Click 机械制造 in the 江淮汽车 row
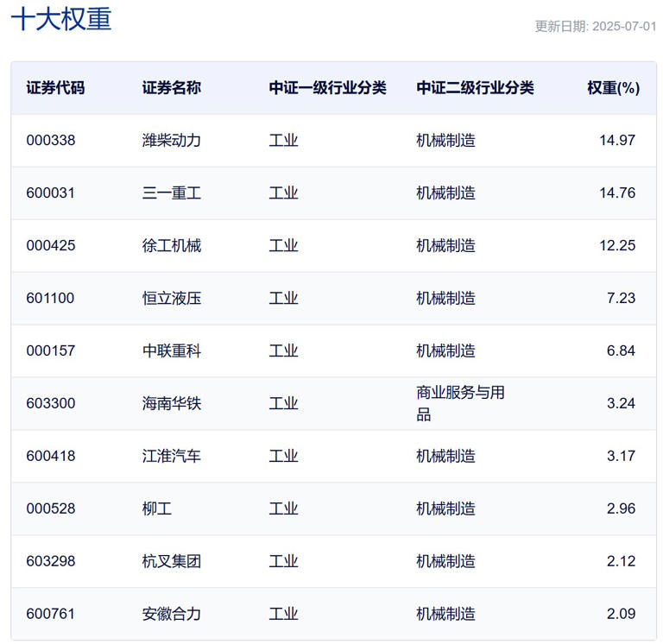663x644 pixels. [445, 457]
